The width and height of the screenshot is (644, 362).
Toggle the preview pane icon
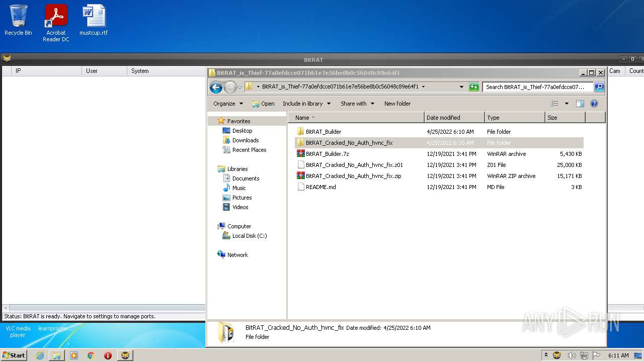tap(580, 104)
